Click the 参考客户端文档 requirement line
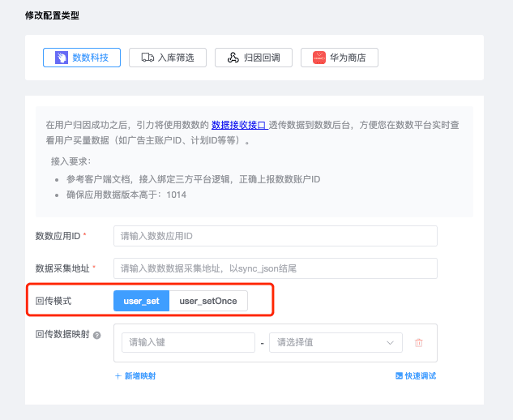 point(194,179)
